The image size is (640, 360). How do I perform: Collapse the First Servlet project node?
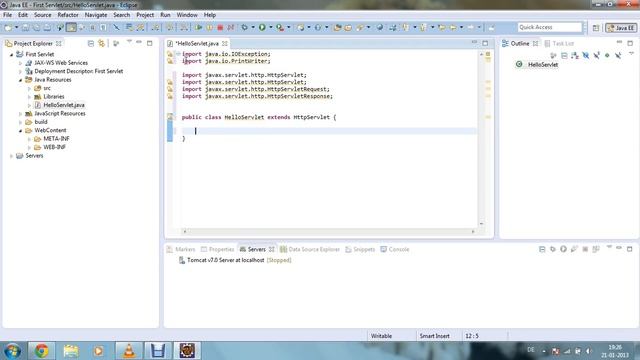click(x=11, y=54)
